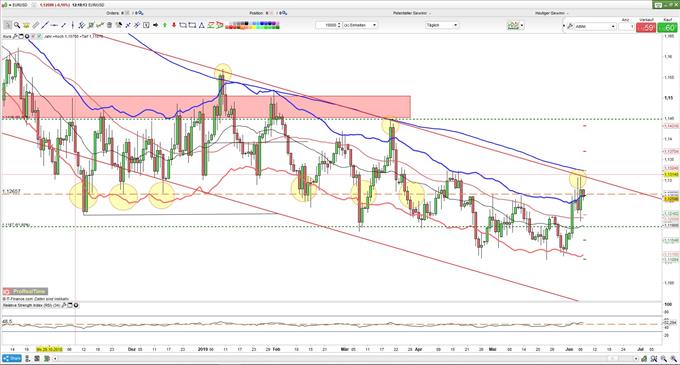The width and height of the screenshot is (680, 365).
Task: Click the ProRealTime logo link
Action: click(x=25, y=291)
